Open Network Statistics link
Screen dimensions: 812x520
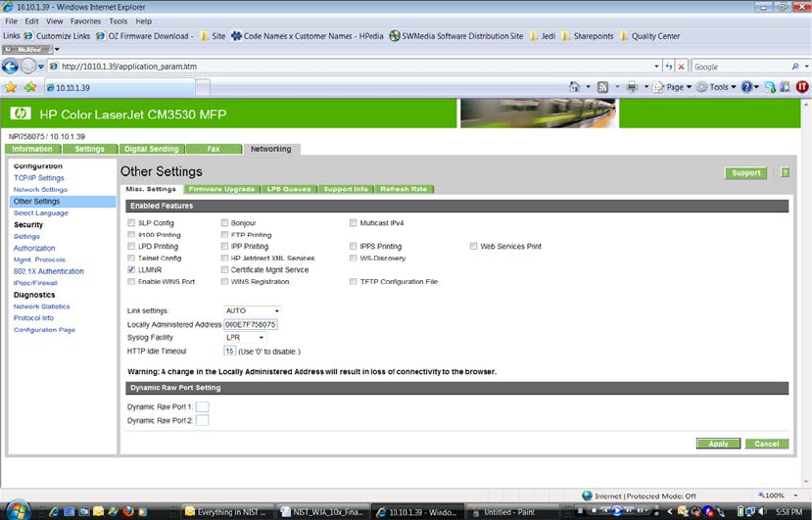pyautogui.click(x=41, y=307)
